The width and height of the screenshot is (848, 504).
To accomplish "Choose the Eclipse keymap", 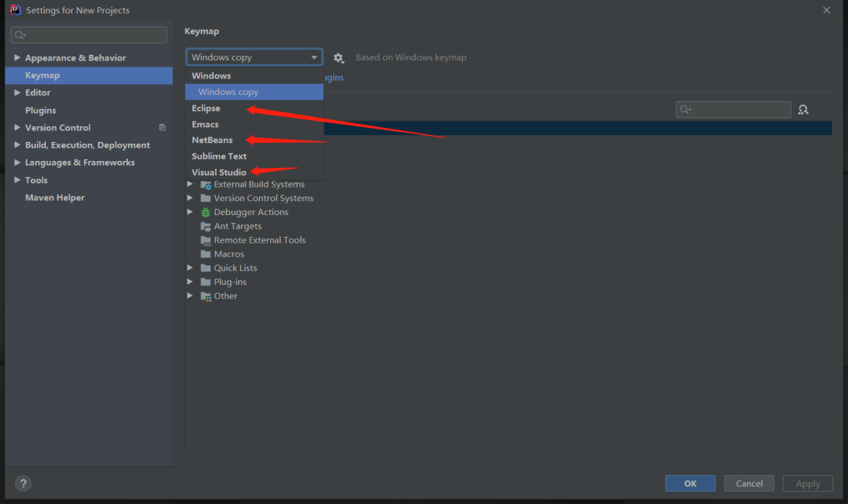I will [x=254, y=108].
